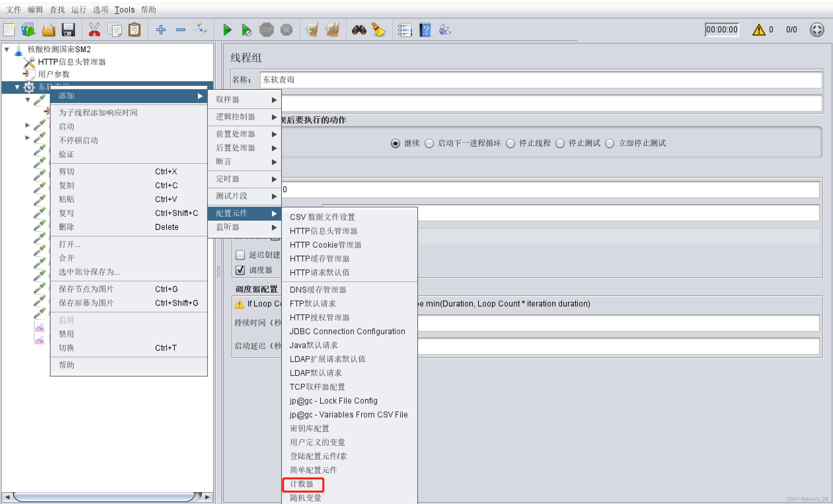Uncheck the 调度器 checkbox

pyautogui.click(x=240, y=270)
